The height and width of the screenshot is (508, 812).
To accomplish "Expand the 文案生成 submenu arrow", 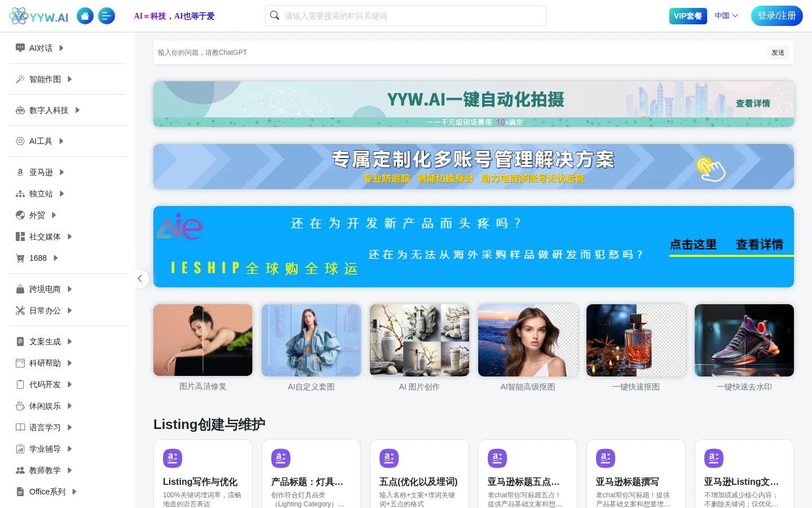I will pyautogui.click(x=70, y=341).
